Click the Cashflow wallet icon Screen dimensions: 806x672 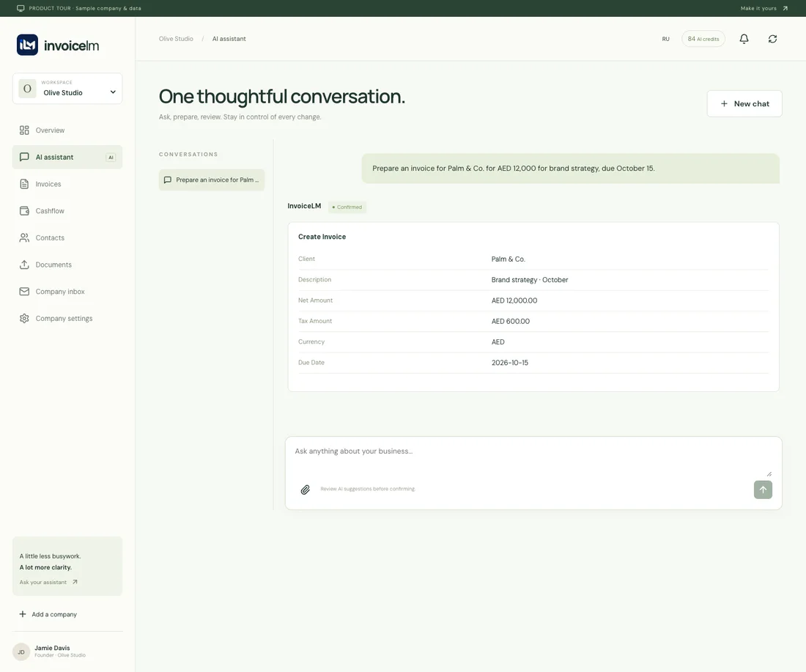point(24,211)
